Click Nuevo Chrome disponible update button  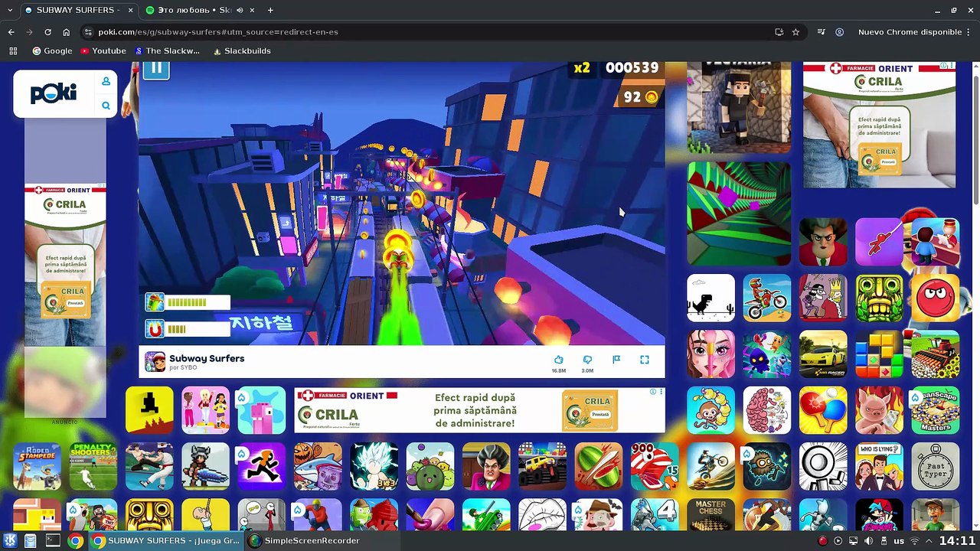[910, 32]
